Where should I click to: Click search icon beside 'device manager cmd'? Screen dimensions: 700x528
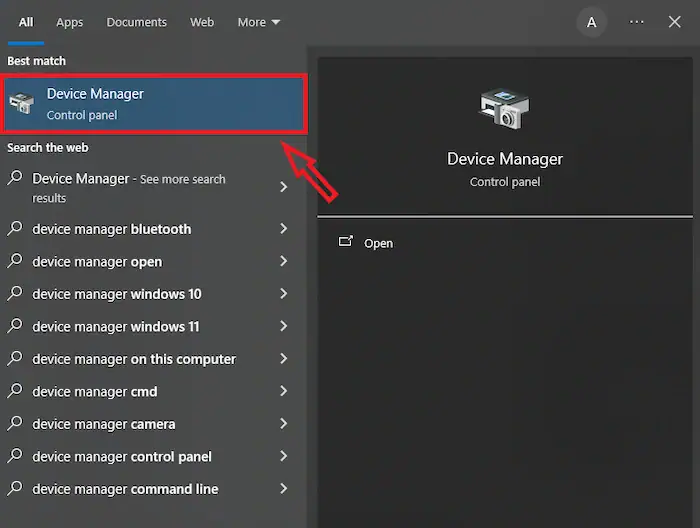click(x=15, y=392)
